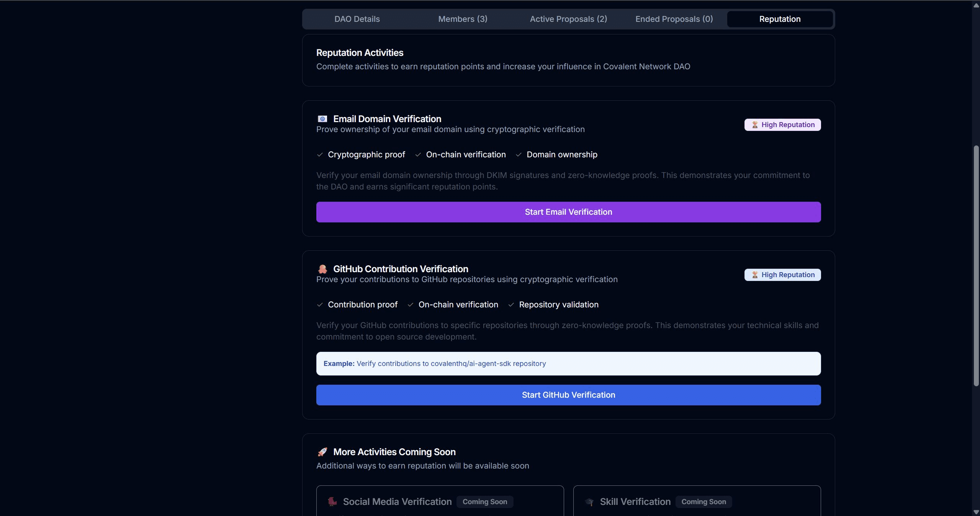
Task: Click the rocket icon beside More Activities
Action: (x=322, y=452)
